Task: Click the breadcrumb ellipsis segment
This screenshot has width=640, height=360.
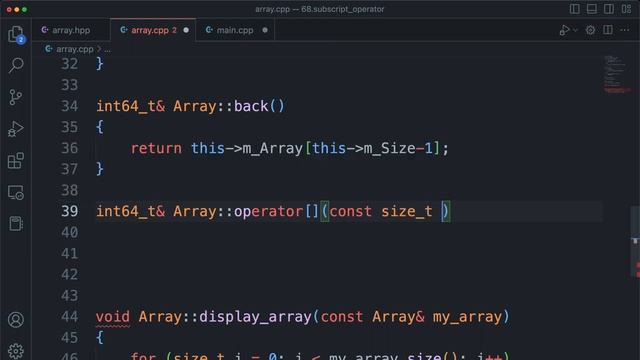Action: click(107, 49)
